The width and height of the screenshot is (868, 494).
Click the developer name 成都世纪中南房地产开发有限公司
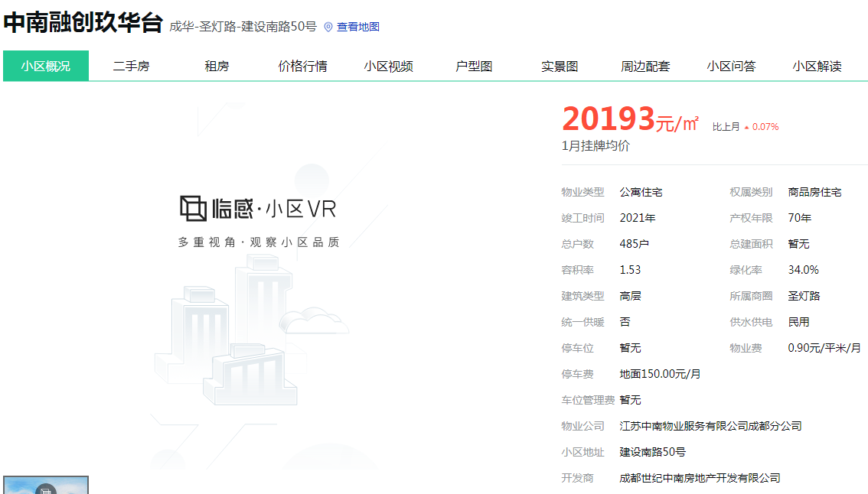[700, 478]
